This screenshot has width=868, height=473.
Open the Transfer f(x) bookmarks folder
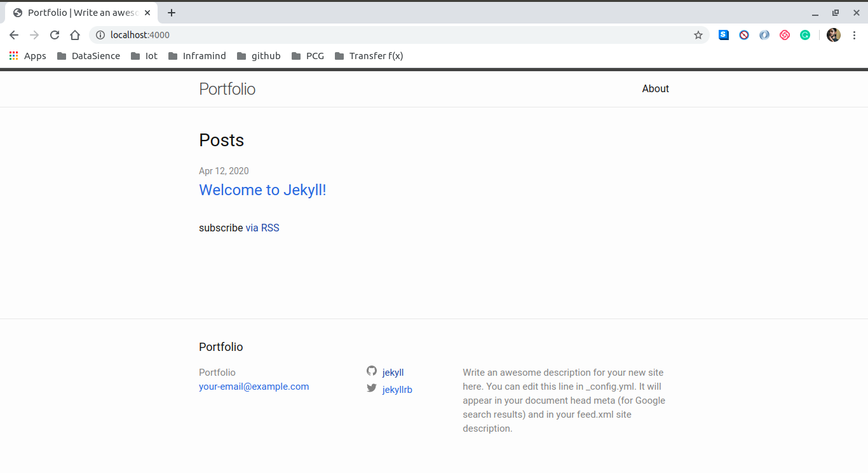pyautogui.click(x=369, y=56)
